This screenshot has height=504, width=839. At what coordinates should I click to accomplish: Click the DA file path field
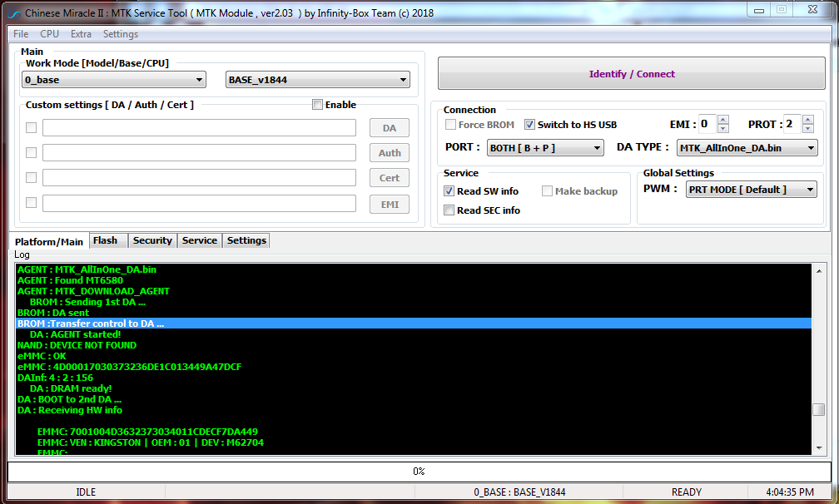tap(199, 128)
